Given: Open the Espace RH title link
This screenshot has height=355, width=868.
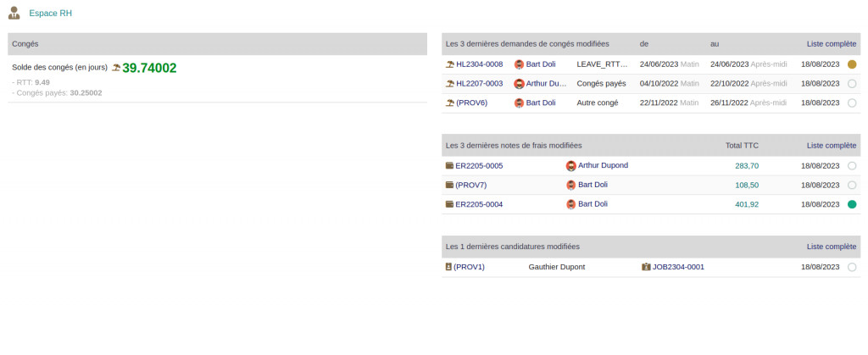Looking at the screenshot, I should [x=50, y=14].
